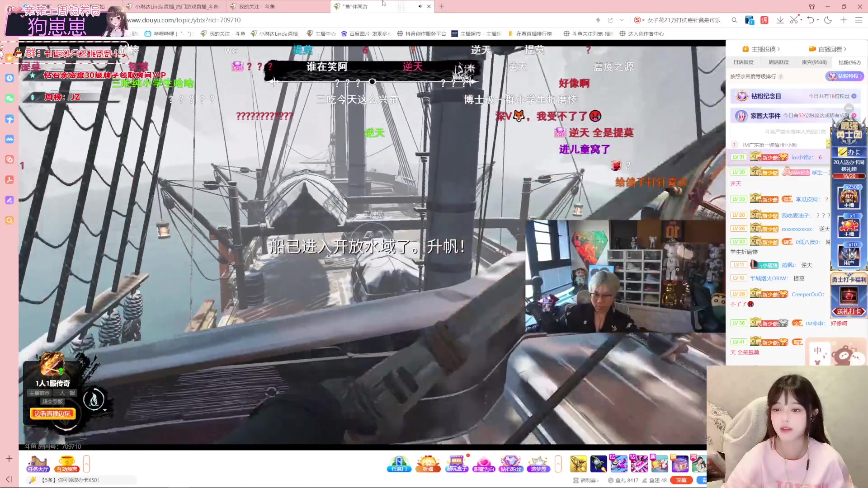Open 直播回看 replay link
The width and height of the screenshot is (868, 488).
click(827, 49)
